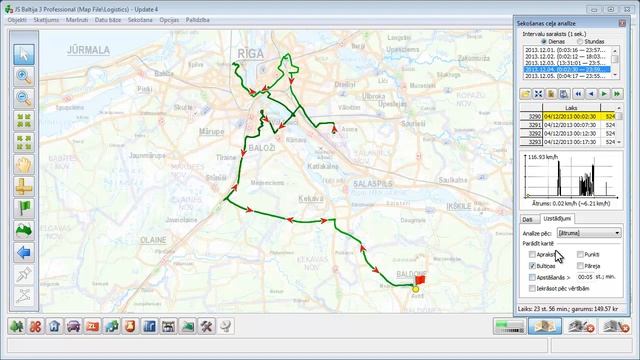Click the fit-to-extent arrows icon in analysis panel
Screen dimensions: 640x360
[x=538, y=94]
